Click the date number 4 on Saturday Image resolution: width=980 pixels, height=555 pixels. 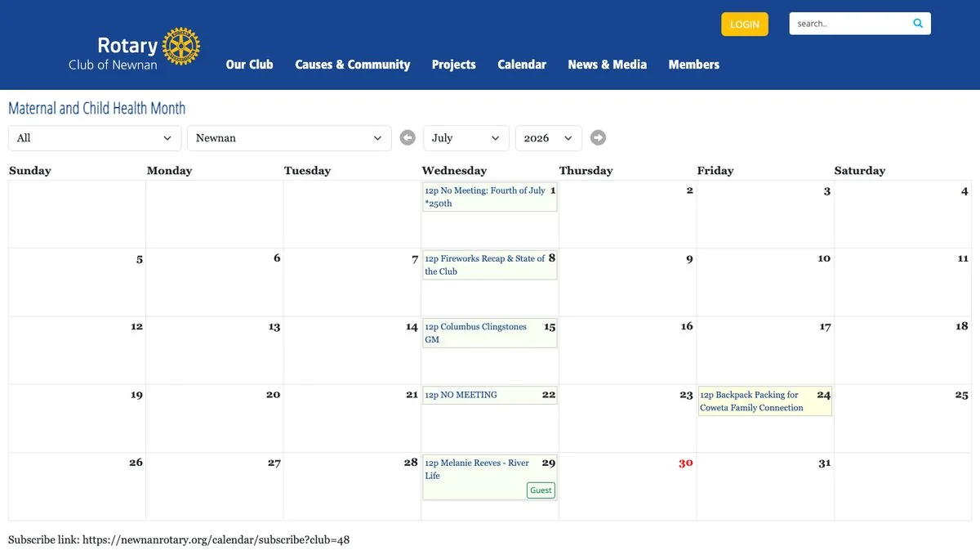(x=964, y=190)
